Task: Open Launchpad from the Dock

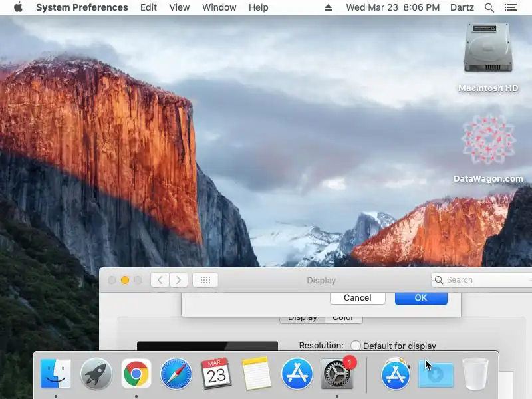Action: [96, 374]
